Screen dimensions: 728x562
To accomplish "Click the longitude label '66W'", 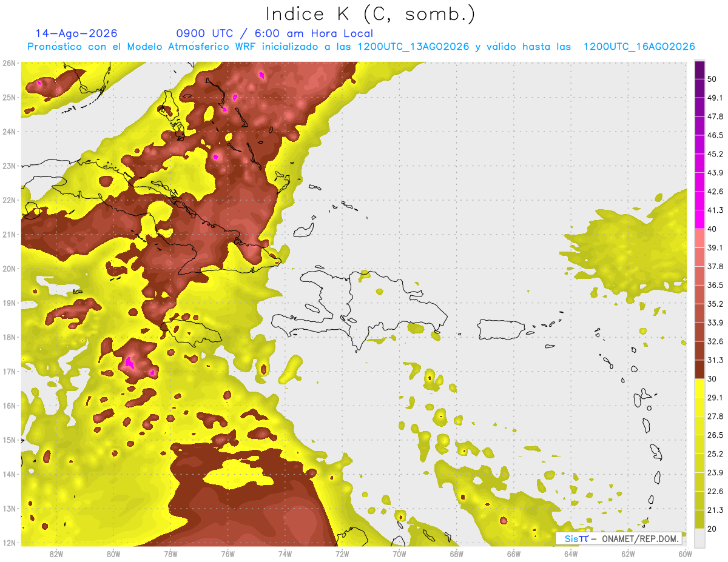I will pos(513,554).
